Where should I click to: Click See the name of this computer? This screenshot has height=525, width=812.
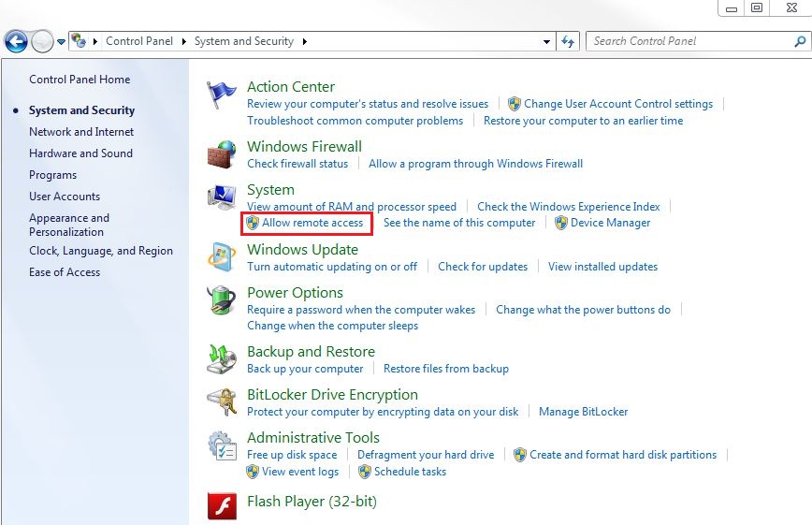[459, 223]
